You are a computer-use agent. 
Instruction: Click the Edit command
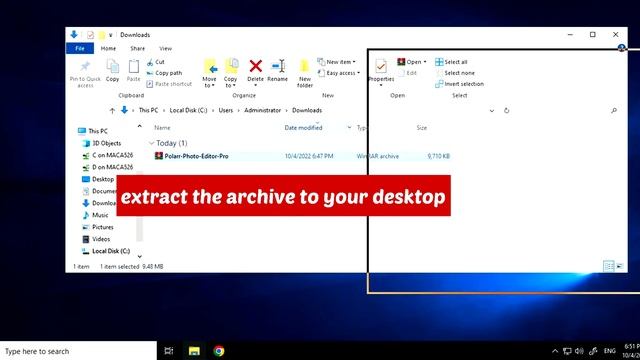pyautogui.click(x=407, y=73)
